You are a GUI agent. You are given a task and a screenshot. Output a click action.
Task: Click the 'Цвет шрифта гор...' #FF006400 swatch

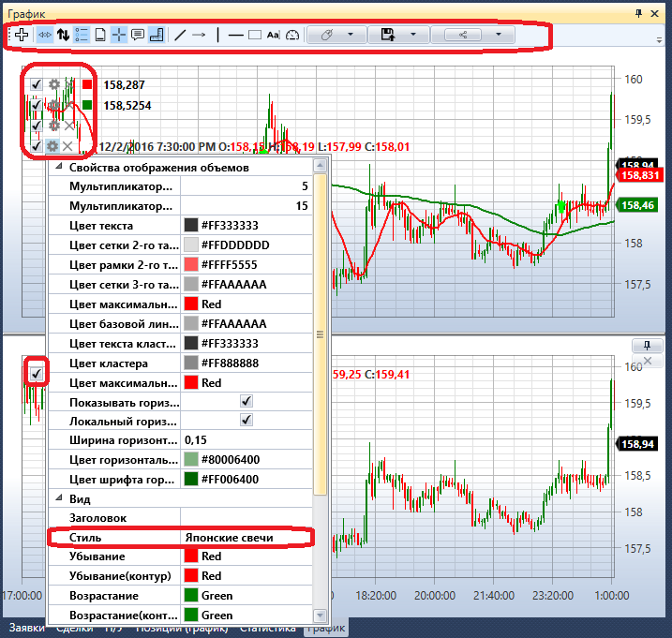190,479
